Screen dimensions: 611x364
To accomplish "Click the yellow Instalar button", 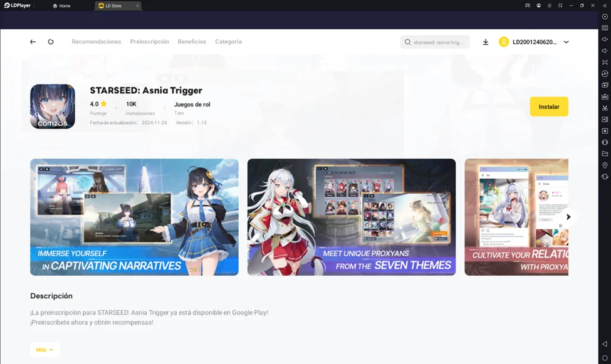I will click(549, 107).
